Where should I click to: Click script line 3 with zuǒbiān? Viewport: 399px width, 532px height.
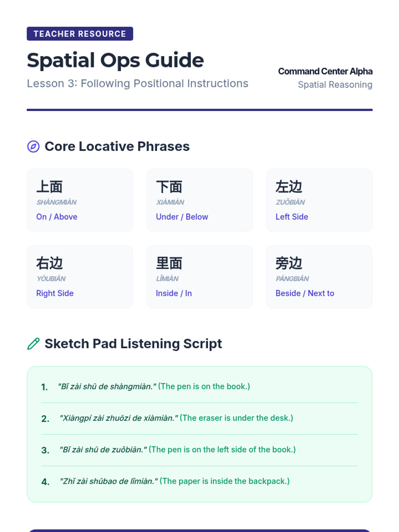click(x=177, y=450)
